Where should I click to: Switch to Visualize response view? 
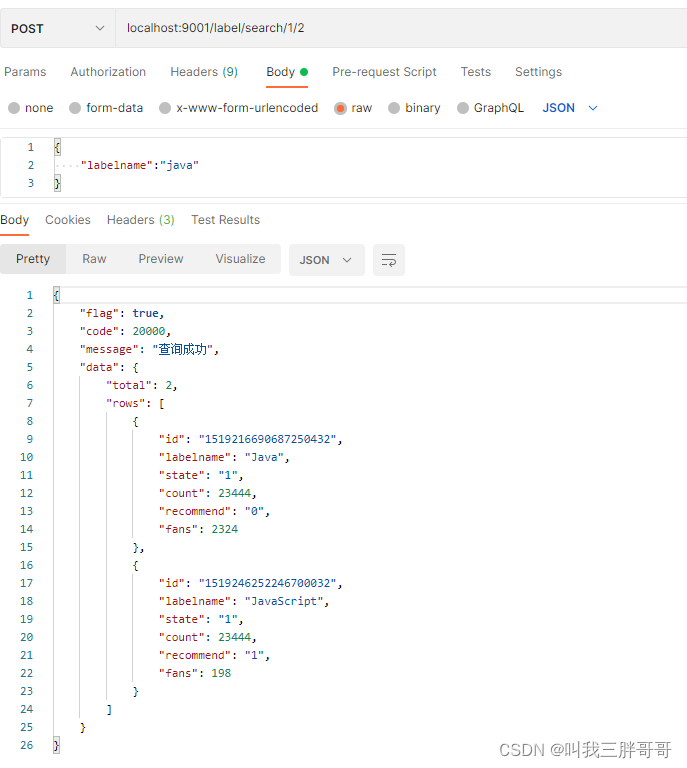(240, 259)
